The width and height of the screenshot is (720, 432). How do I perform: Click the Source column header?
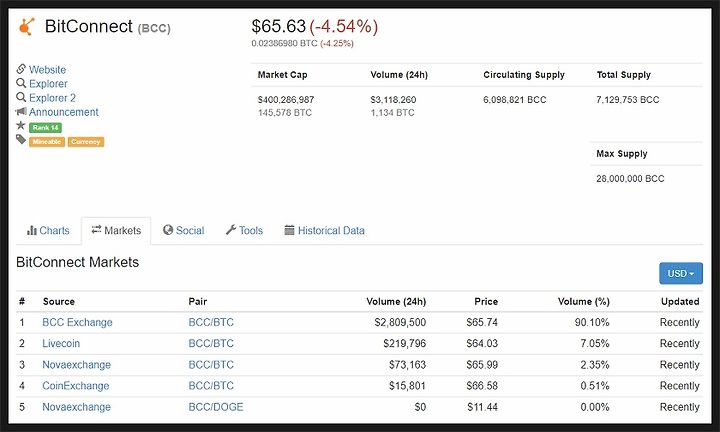click(x=59, y=302)
